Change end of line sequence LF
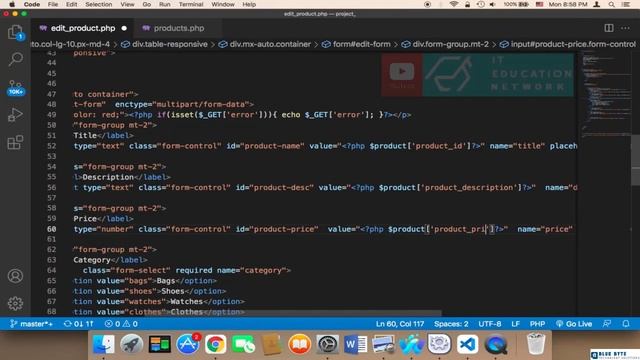This screenshot has height=360, width=640. [x=516, y=324]
